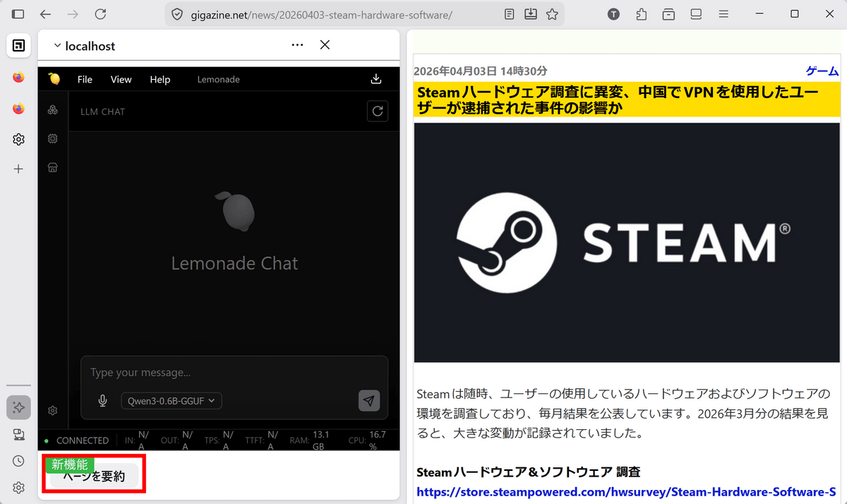Open the Lemonade backend chip icon
The height and width of the screenshot is (504, 847).
52,139
